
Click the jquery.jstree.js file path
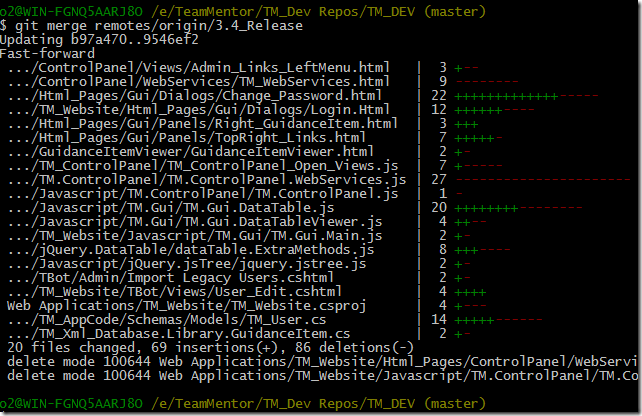(x=187, y=264)
